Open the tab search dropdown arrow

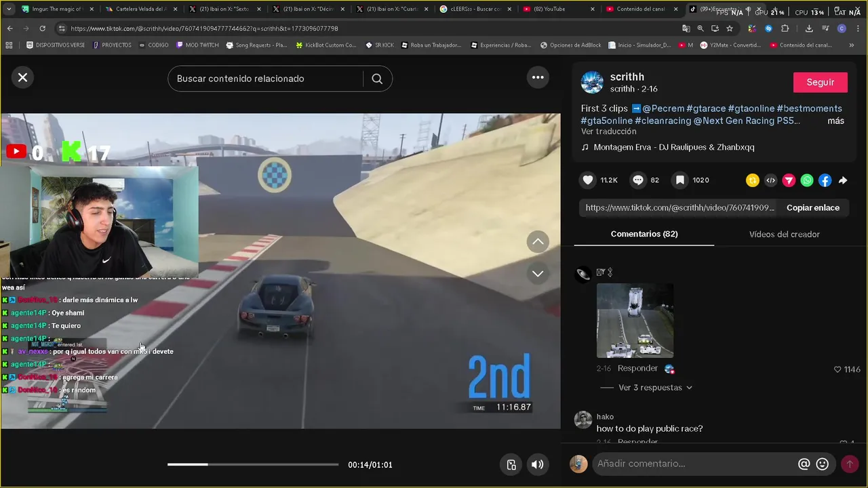[x=9, y=9]
